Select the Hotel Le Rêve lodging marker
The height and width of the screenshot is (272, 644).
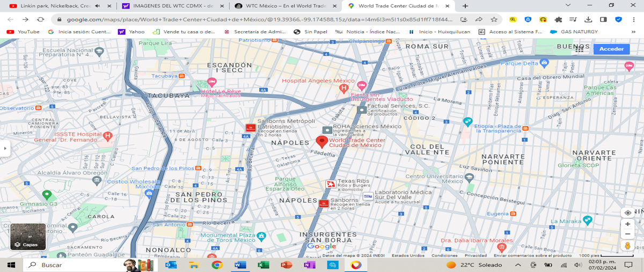211,82
